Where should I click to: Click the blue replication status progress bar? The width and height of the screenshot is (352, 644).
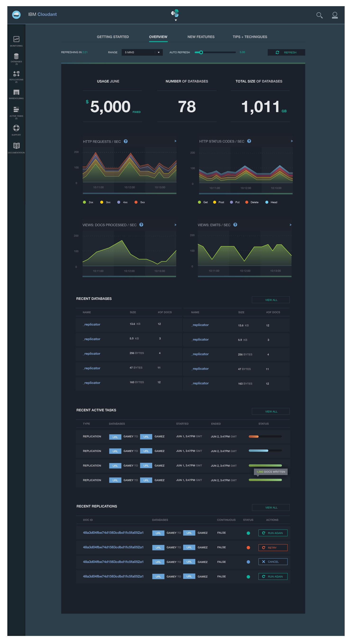265,450
